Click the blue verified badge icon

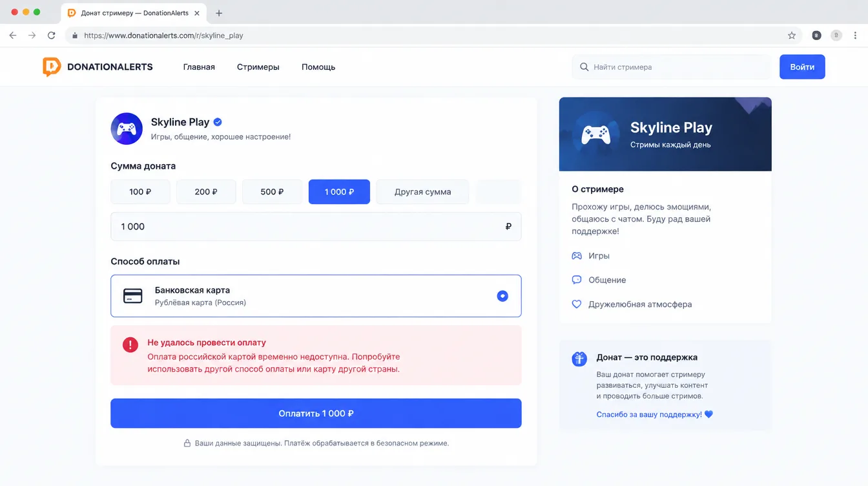(218, 121)
